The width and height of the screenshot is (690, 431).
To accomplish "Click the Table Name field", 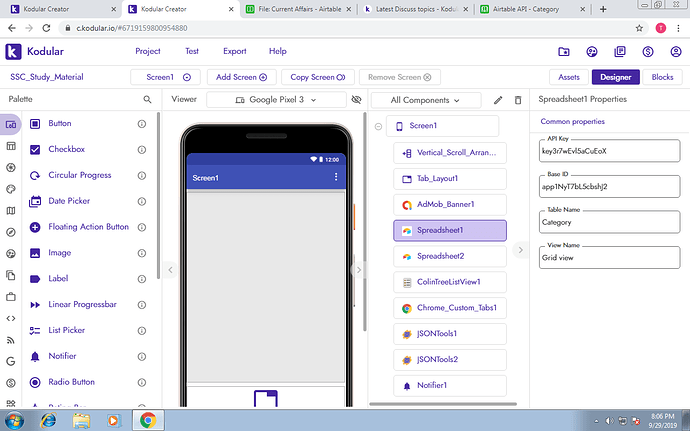I will coord(609,222).
